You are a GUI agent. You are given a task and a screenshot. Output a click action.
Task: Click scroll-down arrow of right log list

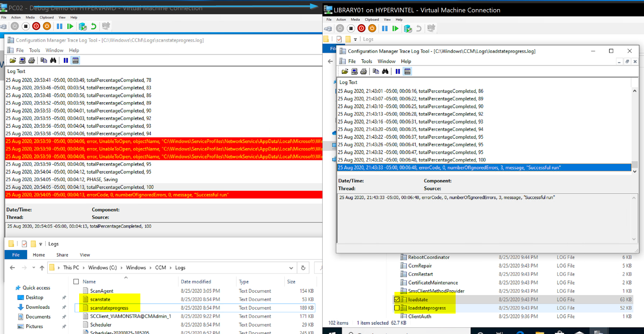pos(635,171)
